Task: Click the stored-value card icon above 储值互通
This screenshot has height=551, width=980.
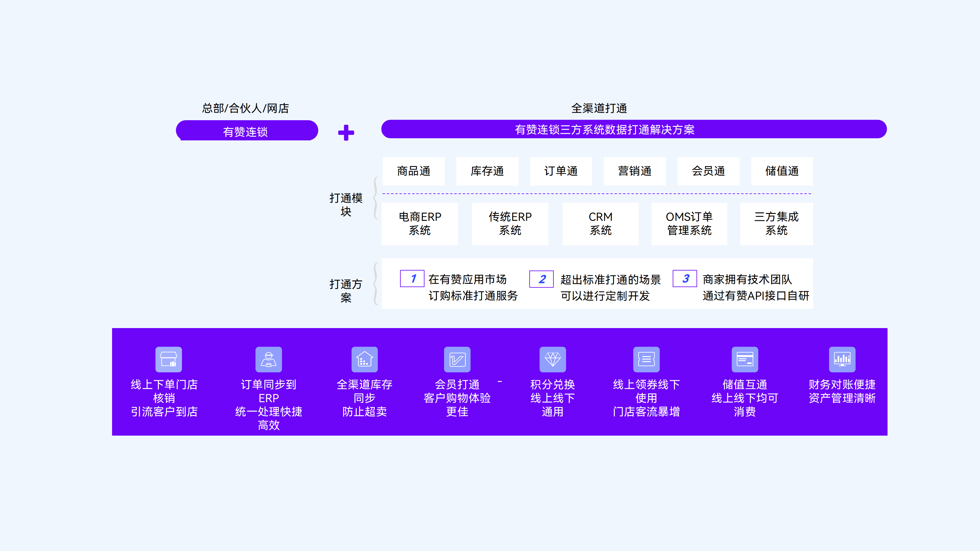Action: point(745,359)
